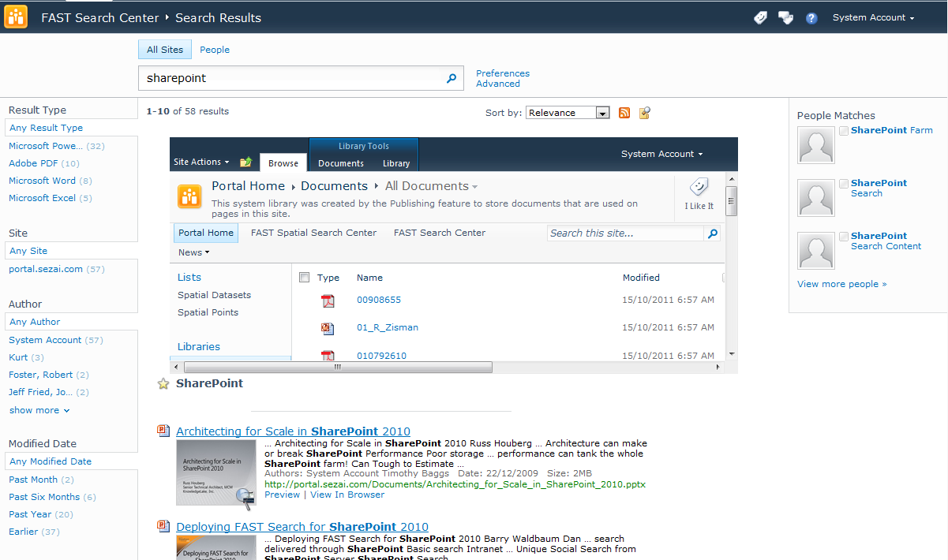Click the SharePoint Search person avatar
Screen dimensions: 948x560
tap(816, 198)
